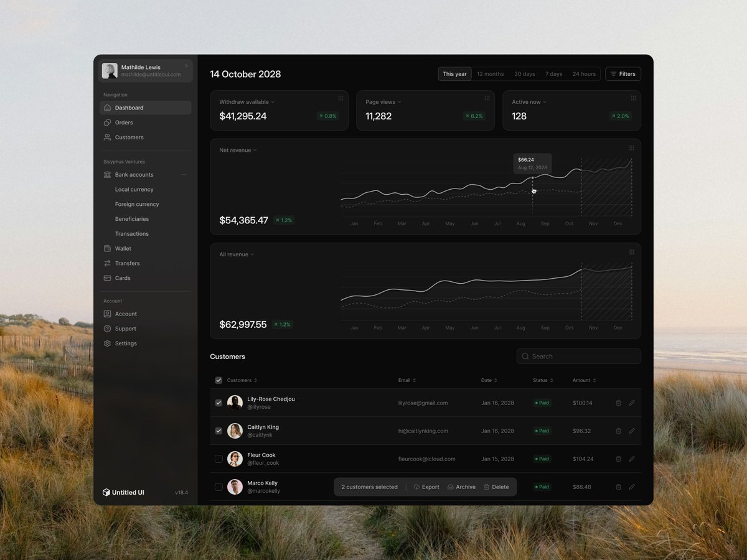
Task: Sort by Amount column
Action: pos(585,380)
